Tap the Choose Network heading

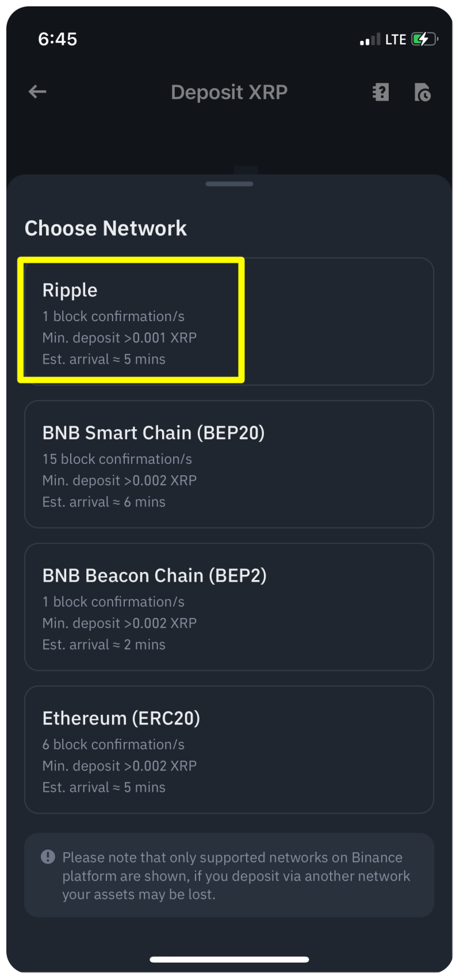[106, 228]
